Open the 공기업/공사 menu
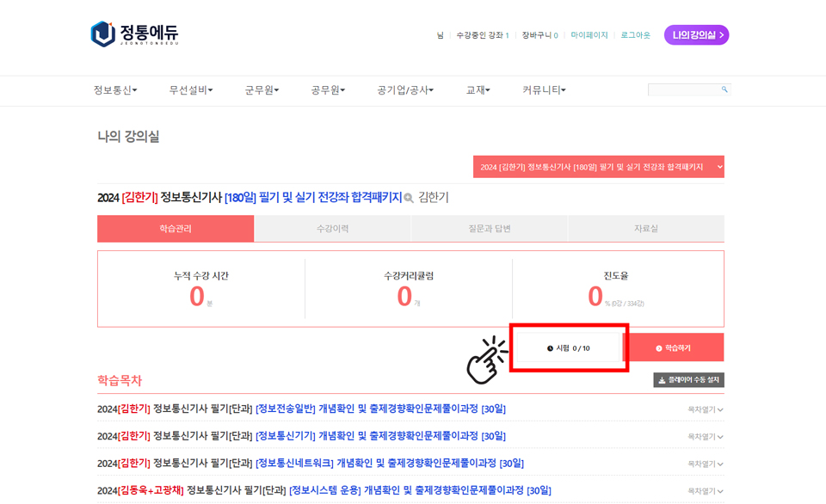 click(x=405, y=90)
